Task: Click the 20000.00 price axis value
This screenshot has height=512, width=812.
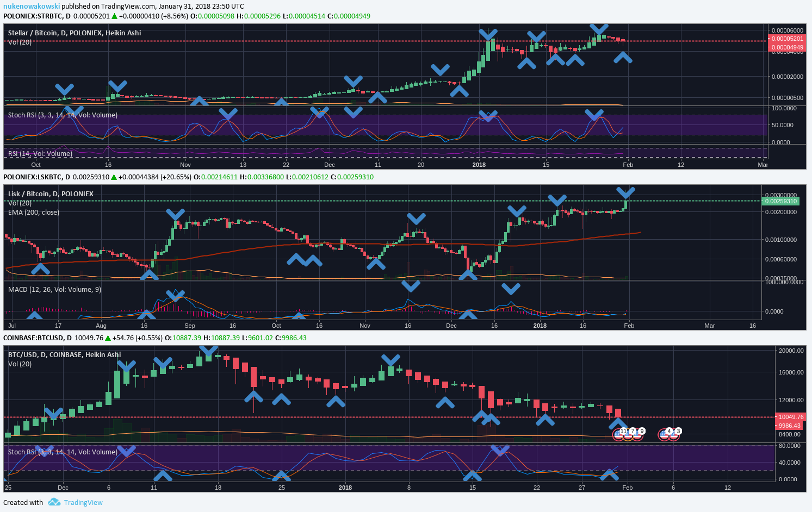Action: pyautogui.click(x=791, y=351)
